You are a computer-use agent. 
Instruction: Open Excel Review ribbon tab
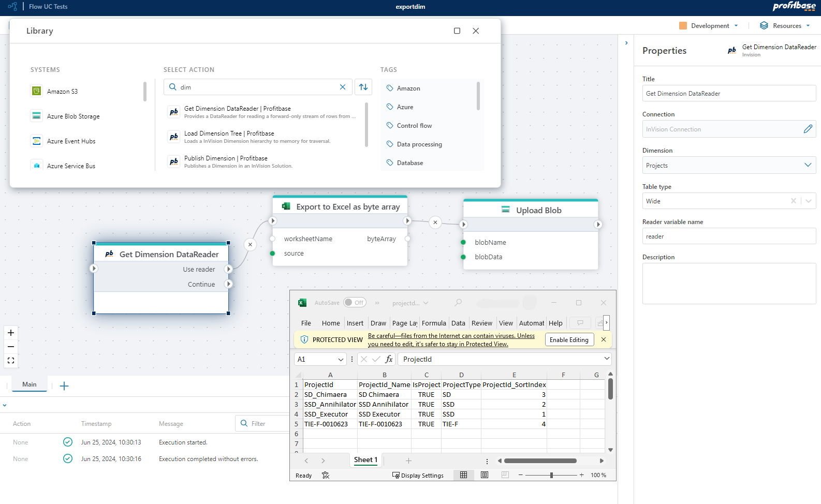(482, 323)
